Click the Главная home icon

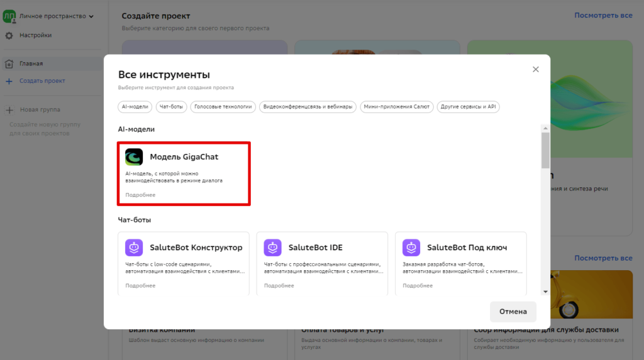[9, 63]
